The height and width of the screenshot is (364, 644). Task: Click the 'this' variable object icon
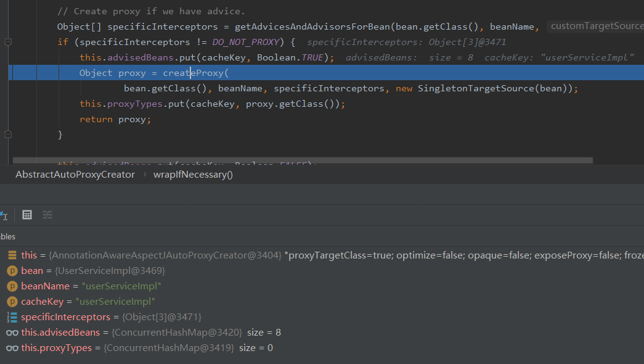[x=12, y=255]
